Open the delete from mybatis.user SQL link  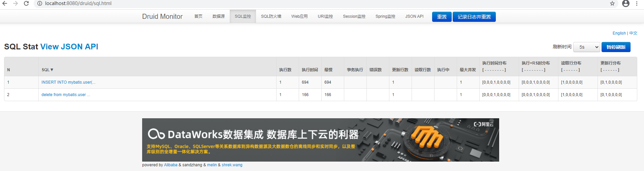(x=66, y=95)
